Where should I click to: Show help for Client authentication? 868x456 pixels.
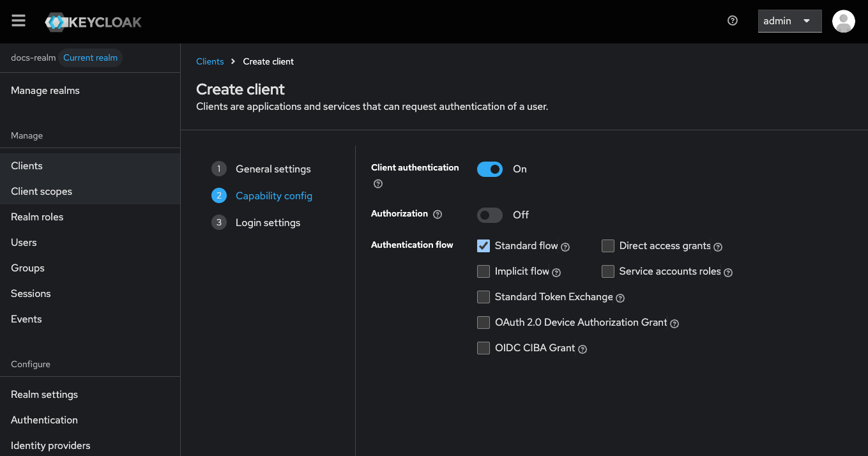(x=378, y=184)
